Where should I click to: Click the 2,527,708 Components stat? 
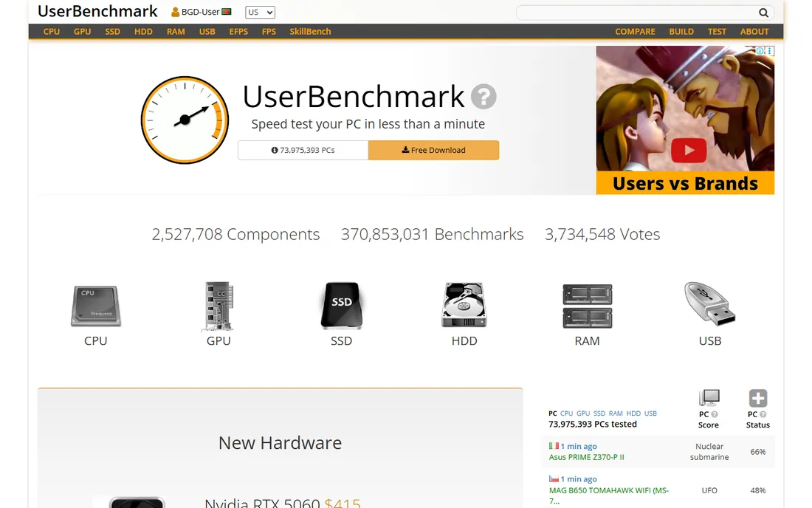point(235,234)
